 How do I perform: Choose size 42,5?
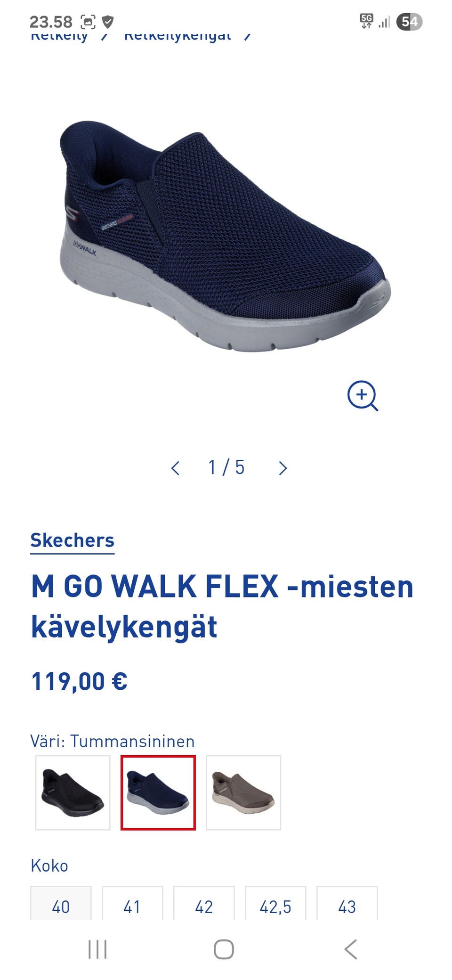coord(275,903)
